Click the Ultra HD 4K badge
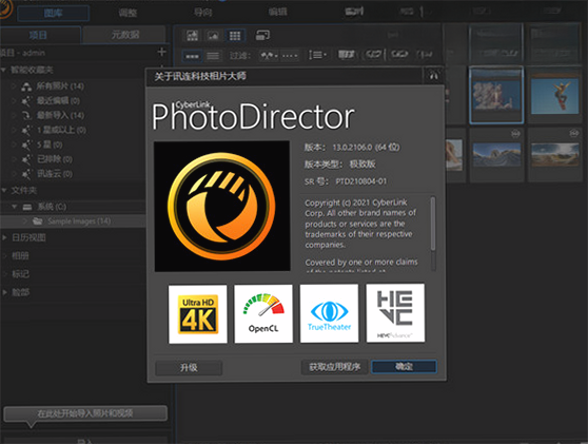 pos(198,314)
